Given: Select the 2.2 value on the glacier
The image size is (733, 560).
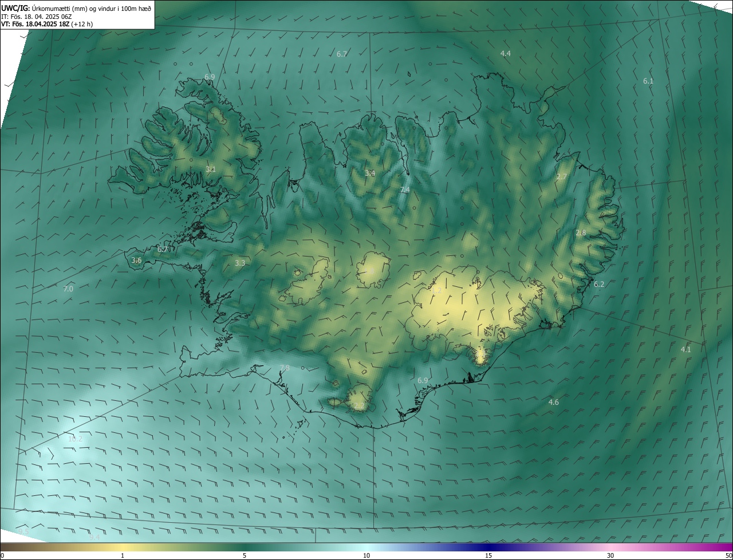Looking at the screenshot, I should 359,405.
